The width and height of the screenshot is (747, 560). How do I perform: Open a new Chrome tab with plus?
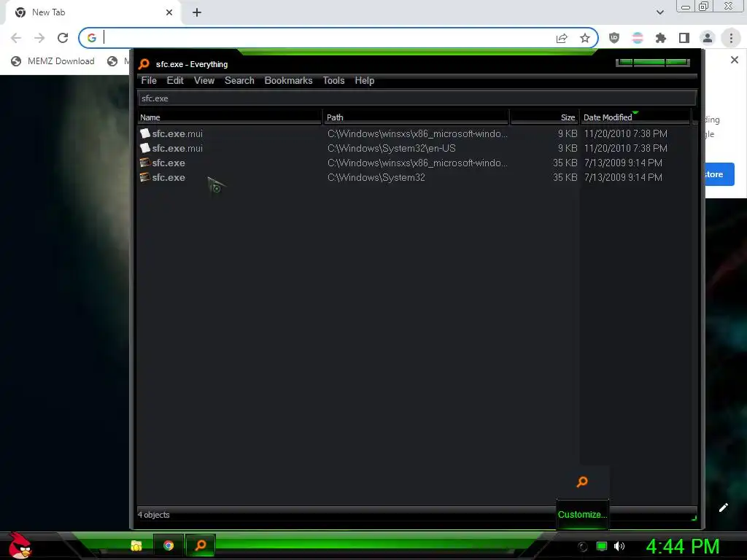[197, 12]
